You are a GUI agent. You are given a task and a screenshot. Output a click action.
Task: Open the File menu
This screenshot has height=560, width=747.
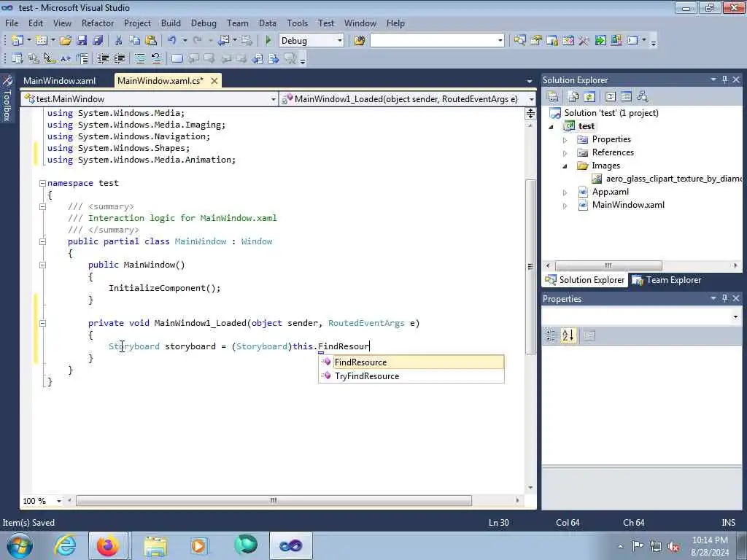[12, 23]
